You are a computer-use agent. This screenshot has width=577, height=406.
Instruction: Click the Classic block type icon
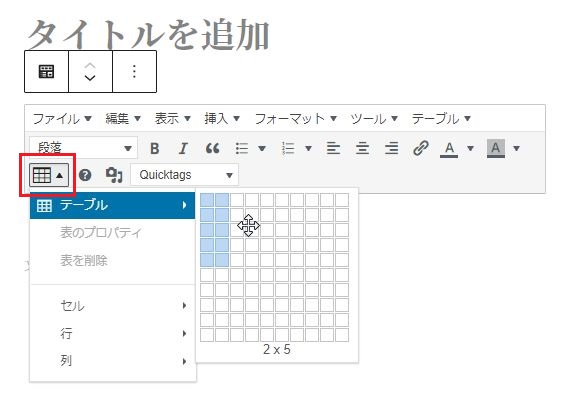tap(46, 71)
